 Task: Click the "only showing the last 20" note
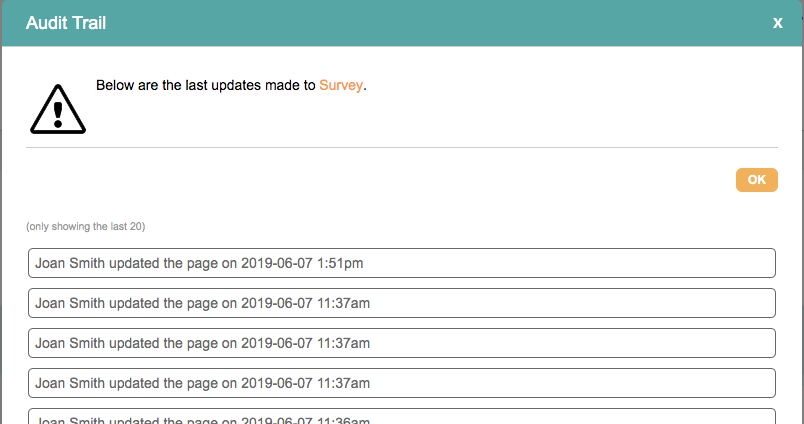pos(86,227)
